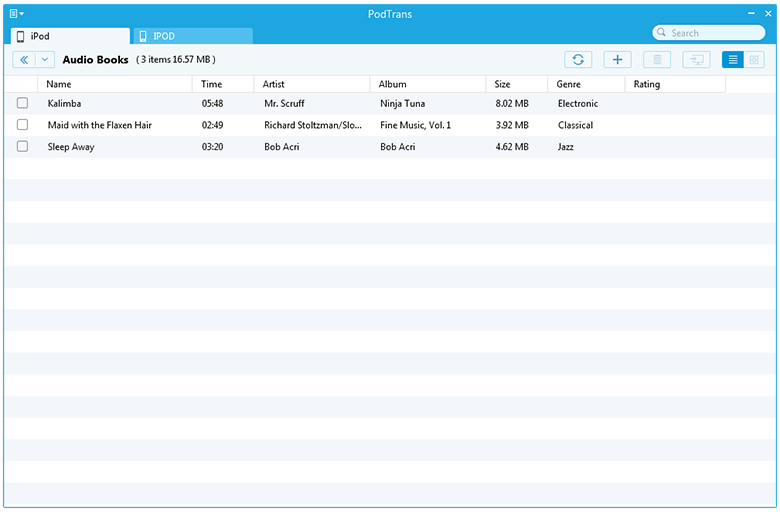
Task: Sort tracks by Artist column
Action: (x=273, y=84)
